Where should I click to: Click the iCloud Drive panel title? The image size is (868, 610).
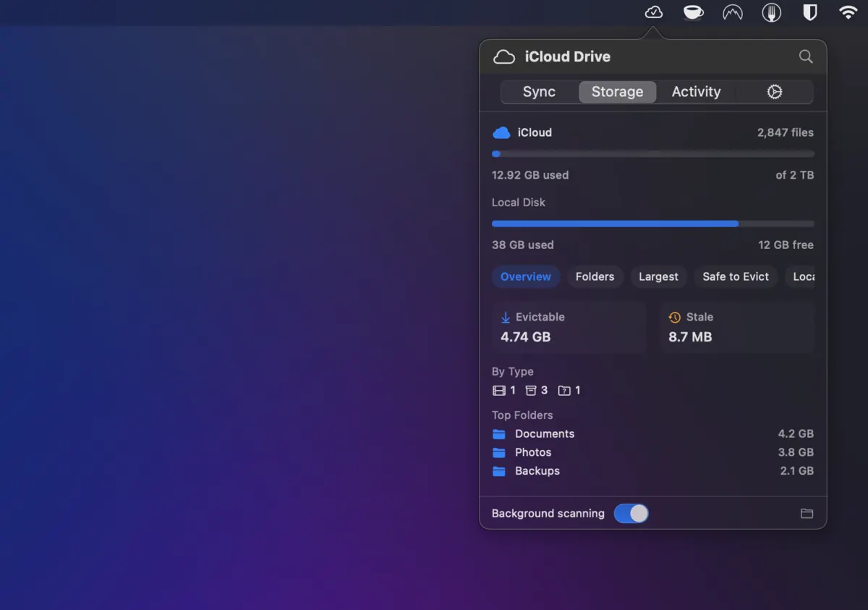pos(568,56)
